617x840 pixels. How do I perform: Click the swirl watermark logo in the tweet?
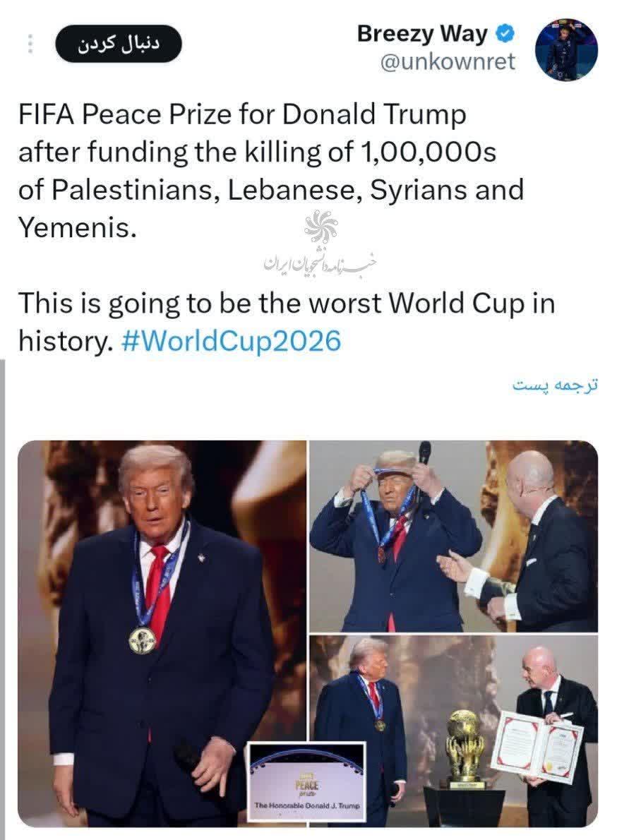coord(321,226)
